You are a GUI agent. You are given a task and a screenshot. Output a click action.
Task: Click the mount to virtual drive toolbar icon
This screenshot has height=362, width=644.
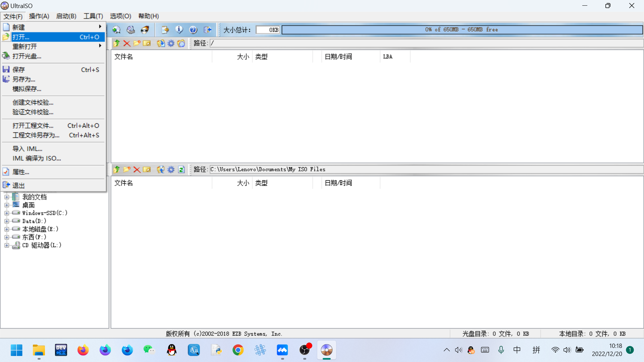[131, 30]
